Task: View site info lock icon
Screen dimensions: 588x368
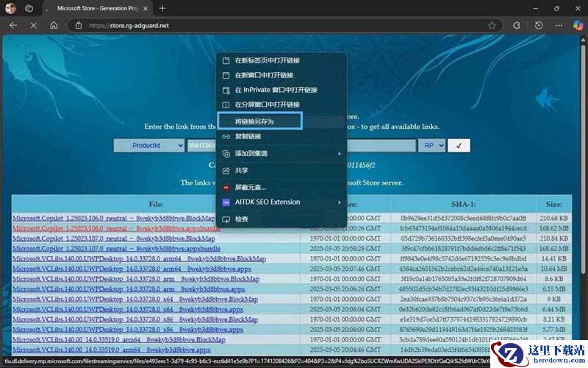Action: click(79, 26)
